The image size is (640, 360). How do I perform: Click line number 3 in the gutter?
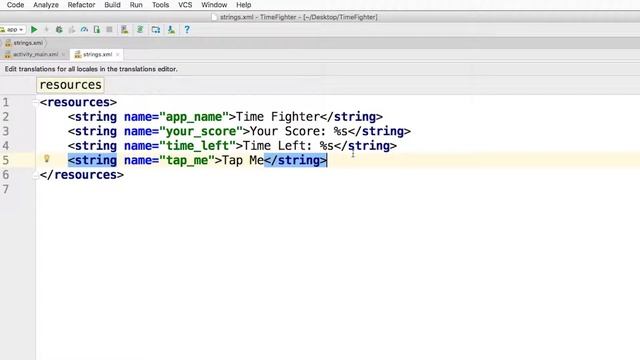point(6,131)
